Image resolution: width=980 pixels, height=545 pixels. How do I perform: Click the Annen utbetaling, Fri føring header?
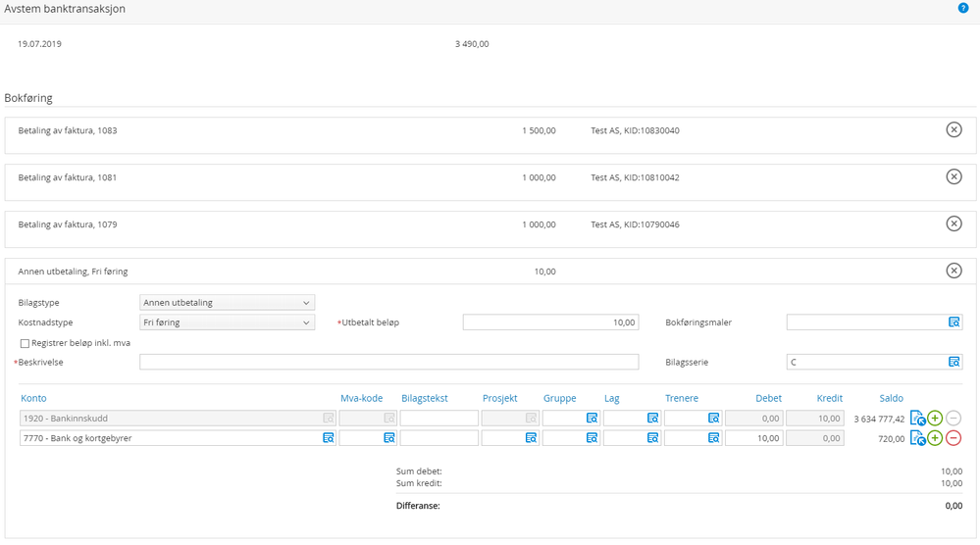tap(74, 272)
